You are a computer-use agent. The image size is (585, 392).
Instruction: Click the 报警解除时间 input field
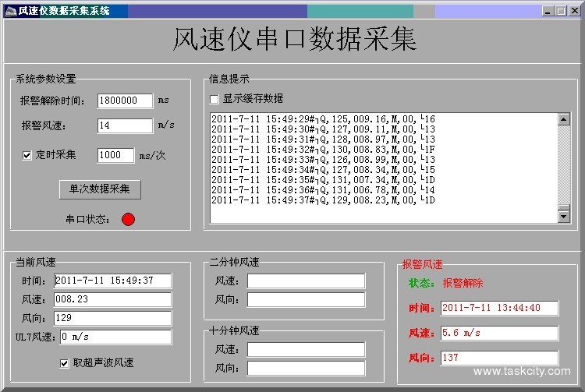(125, 101)
